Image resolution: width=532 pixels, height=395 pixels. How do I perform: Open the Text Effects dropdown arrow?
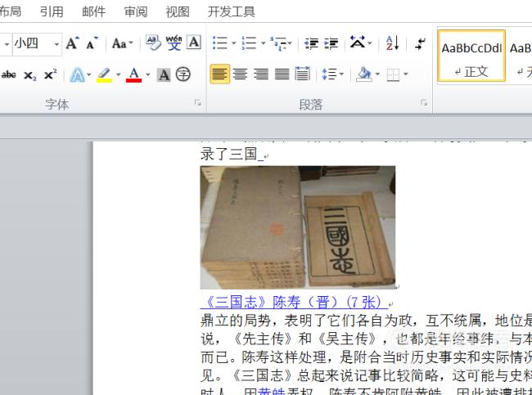pos(89,74)
